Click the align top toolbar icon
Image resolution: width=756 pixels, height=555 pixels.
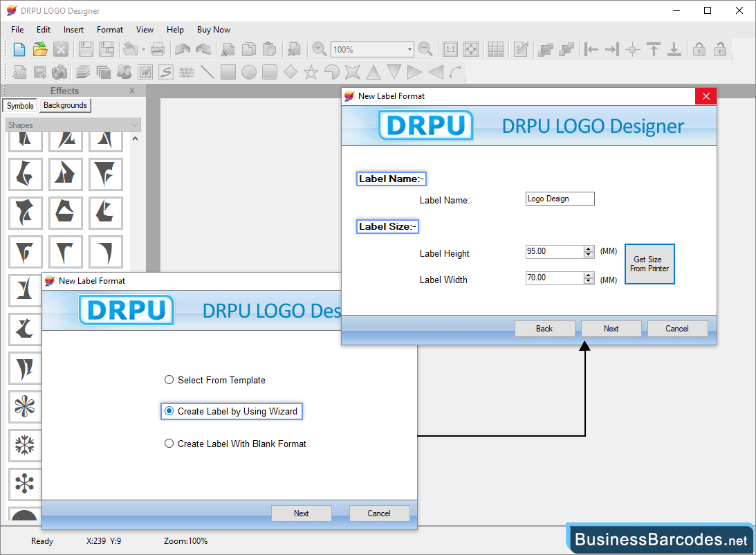pyautogui.click(x=654, y=49)
